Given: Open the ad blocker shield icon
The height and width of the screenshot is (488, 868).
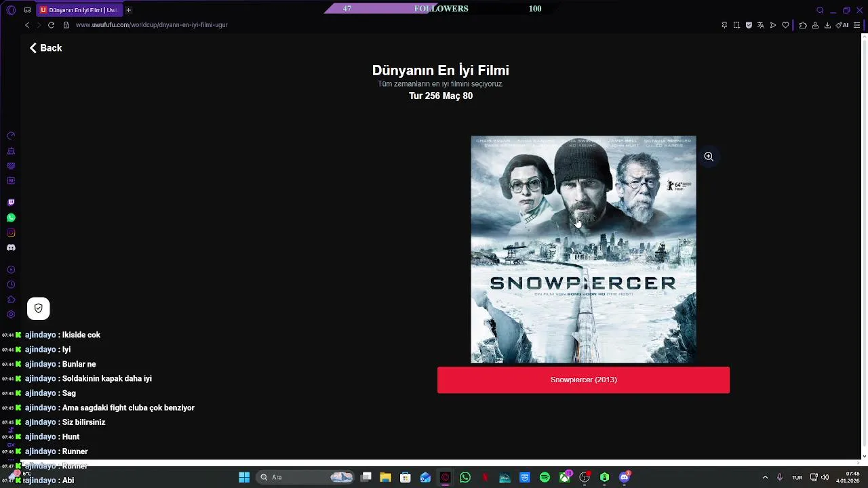Looking at the screenshot, I should pos(749,25).
